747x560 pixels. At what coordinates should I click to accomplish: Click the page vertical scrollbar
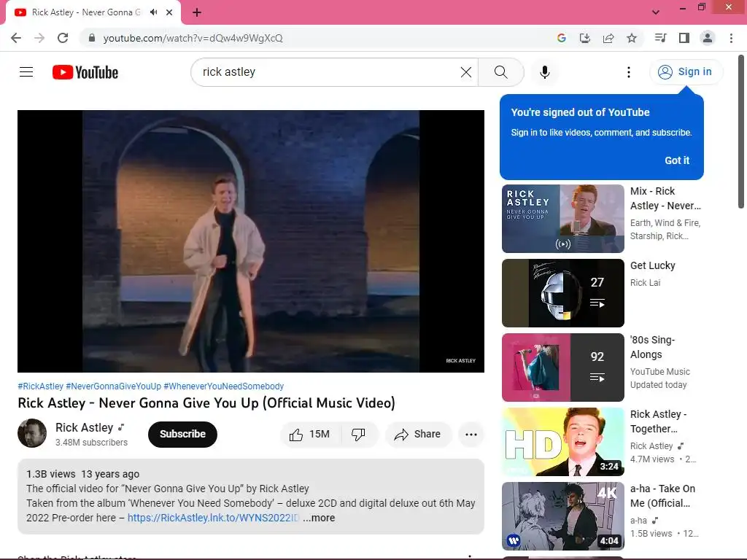[741, 131]
